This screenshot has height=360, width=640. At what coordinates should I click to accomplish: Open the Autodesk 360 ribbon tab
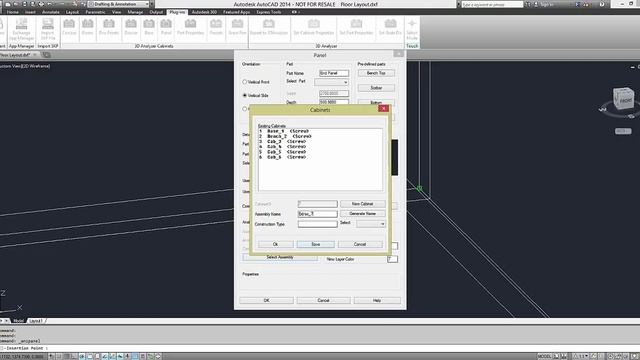click(x=204, y=12)
